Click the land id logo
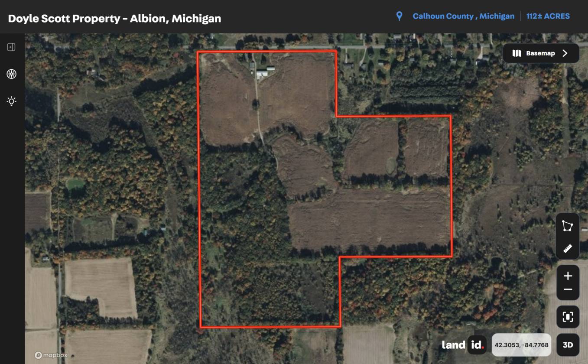 point(463,345)
